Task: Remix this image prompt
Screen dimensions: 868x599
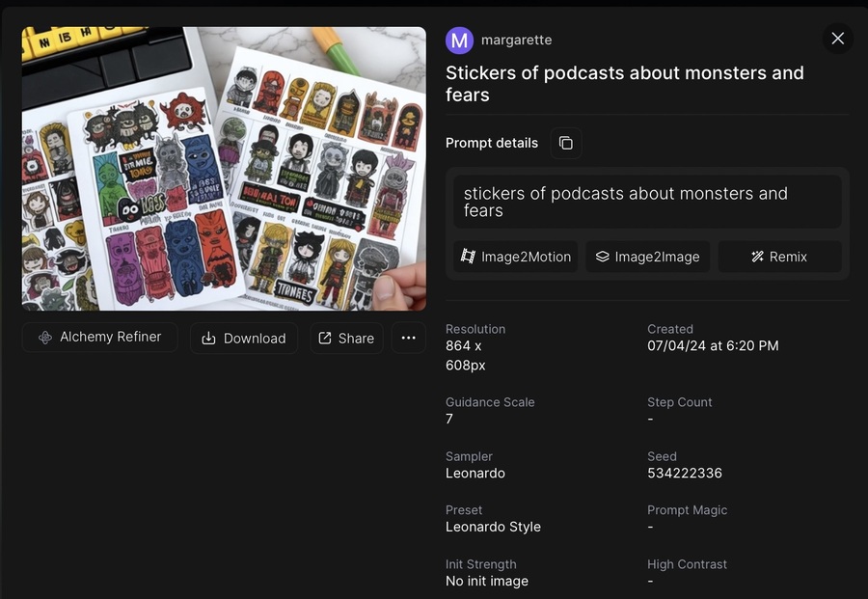Action: 779,257
